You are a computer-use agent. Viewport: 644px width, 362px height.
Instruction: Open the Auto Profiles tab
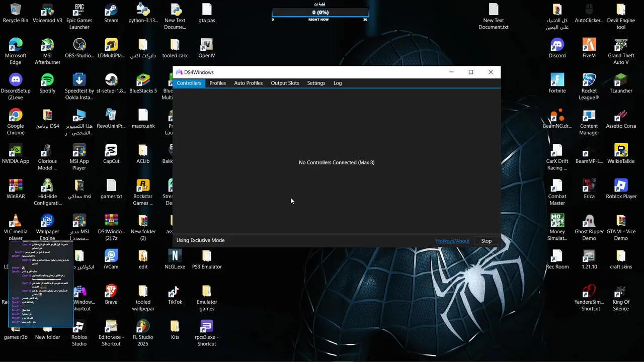click(248, 83)
